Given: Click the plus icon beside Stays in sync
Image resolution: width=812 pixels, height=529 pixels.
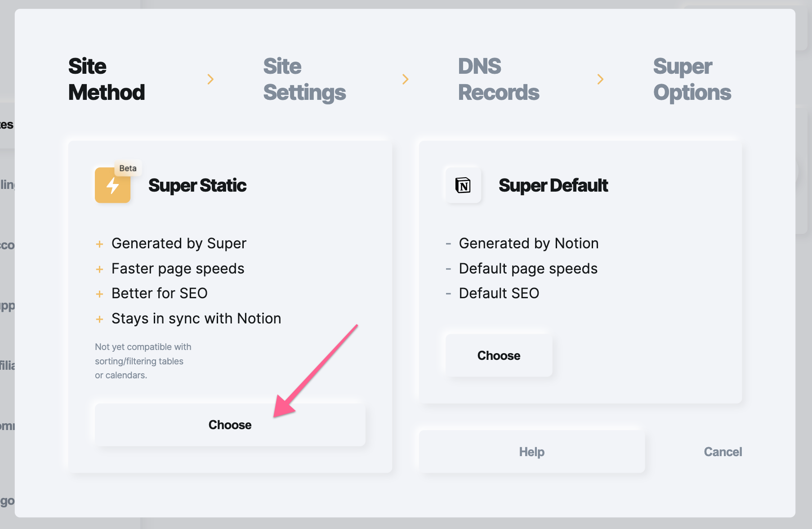Looking at the screenshot, I should [99, 319].
